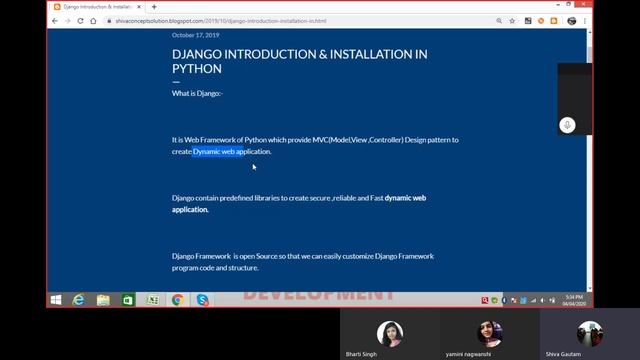The width and height of the screenshot is (640, 360).
Task: Close the Django Introduction tab
Action: [139, 7]
